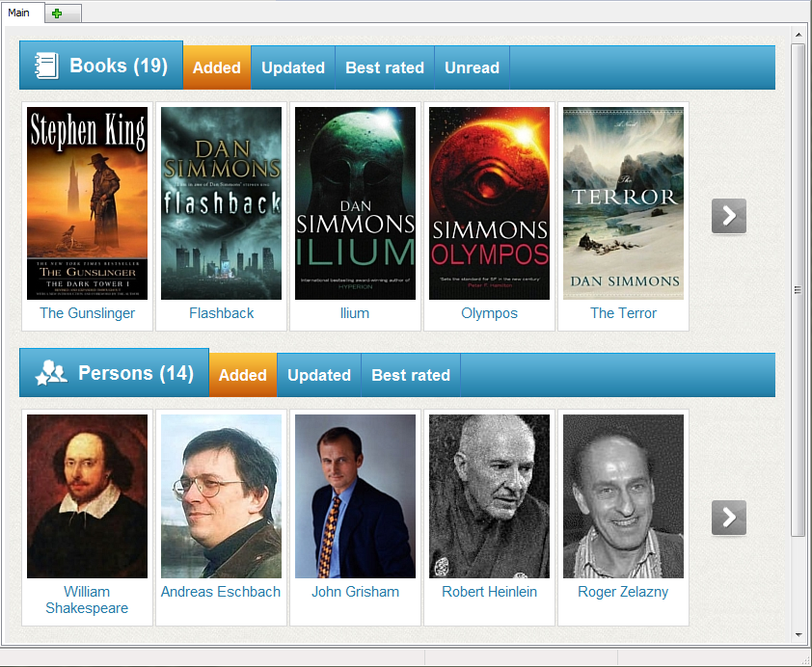Click the vertical scrollbar thumb
The height and width of the screenshot is (667, 812).
pos(798,290)
